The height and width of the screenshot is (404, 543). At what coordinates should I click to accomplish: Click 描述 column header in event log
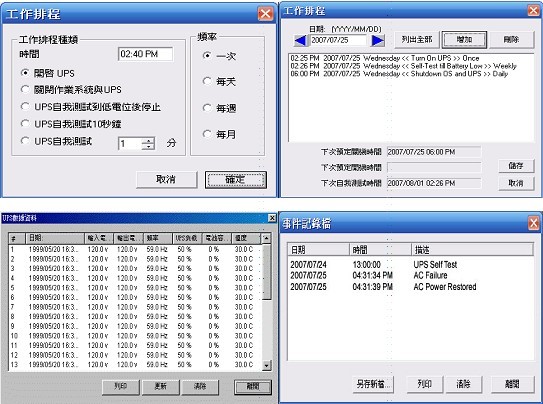[x=472, y=249]
